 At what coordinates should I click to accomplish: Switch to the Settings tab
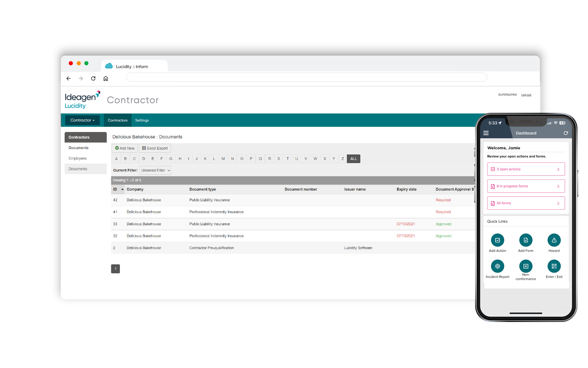point(142,120)
